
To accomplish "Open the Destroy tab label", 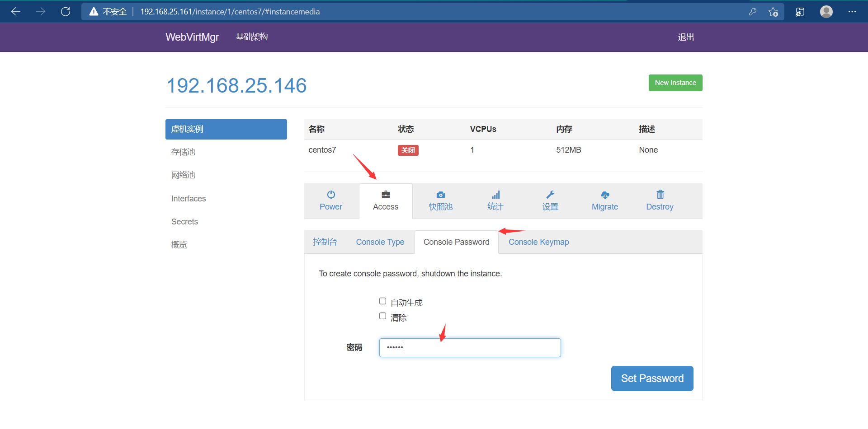I will (x=660, y=207).
